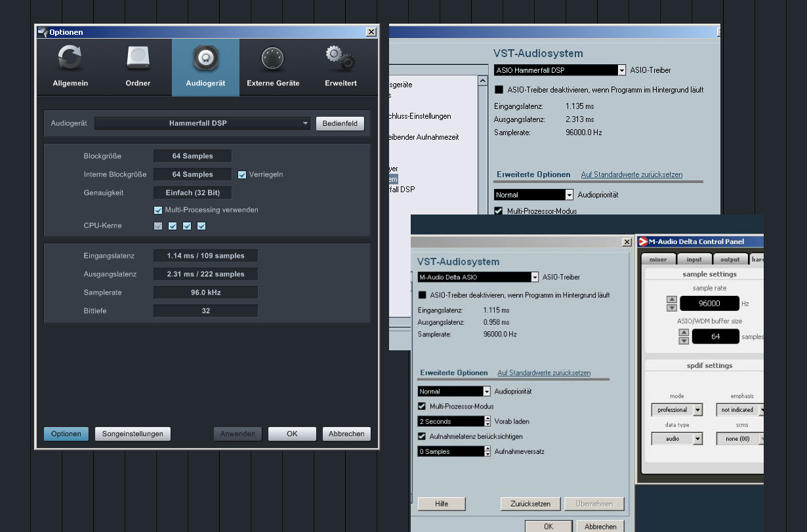Viewport: 807px width, 532px height.
Task: Open the output tab in Delta Control Panel
Action: click(x=730, y=260)
